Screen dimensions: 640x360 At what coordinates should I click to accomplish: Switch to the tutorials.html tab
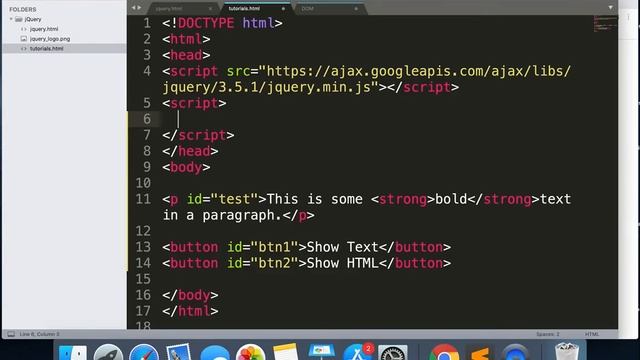point(244,9)
